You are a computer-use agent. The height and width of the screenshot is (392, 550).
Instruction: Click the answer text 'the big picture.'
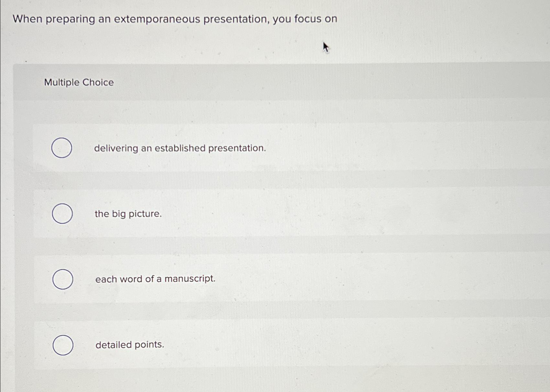tap(128, 214)
